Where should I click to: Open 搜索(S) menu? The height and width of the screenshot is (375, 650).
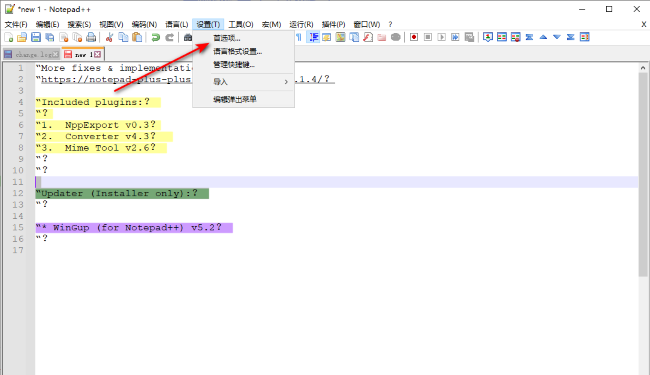79,24
